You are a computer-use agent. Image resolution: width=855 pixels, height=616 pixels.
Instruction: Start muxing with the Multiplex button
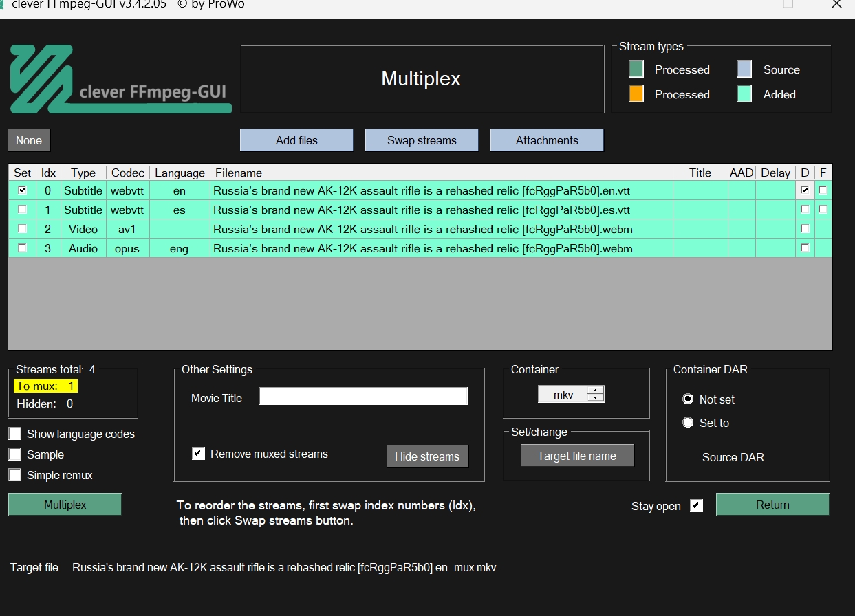coord(65,505)
